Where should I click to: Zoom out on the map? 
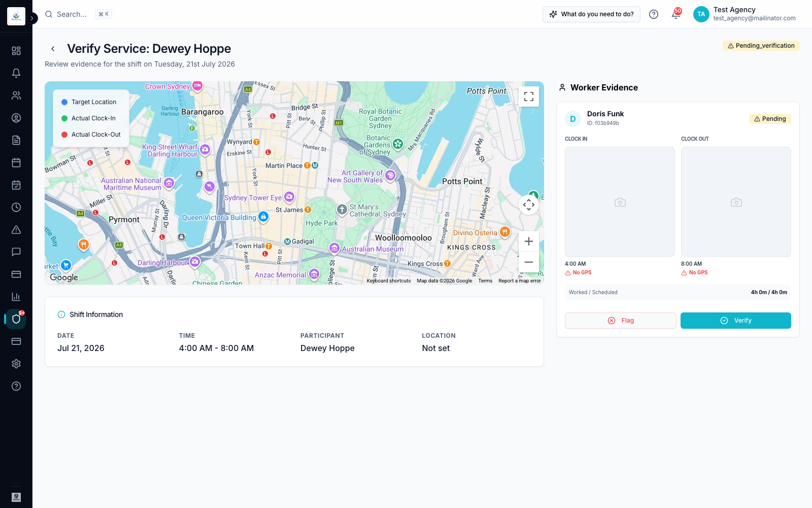(529, 262)
